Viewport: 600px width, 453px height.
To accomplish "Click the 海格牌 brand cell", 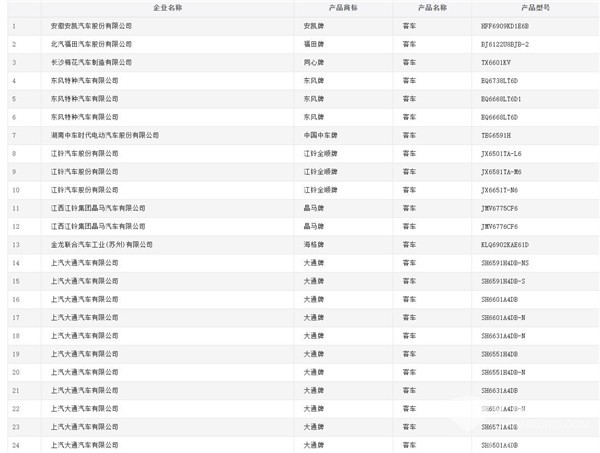I will (x=314, y=244).
